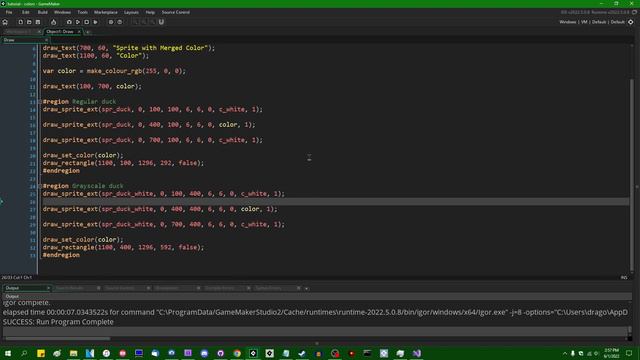Open the Edit menu
This screenshot has height=360, width=640.
pos(26,12)
